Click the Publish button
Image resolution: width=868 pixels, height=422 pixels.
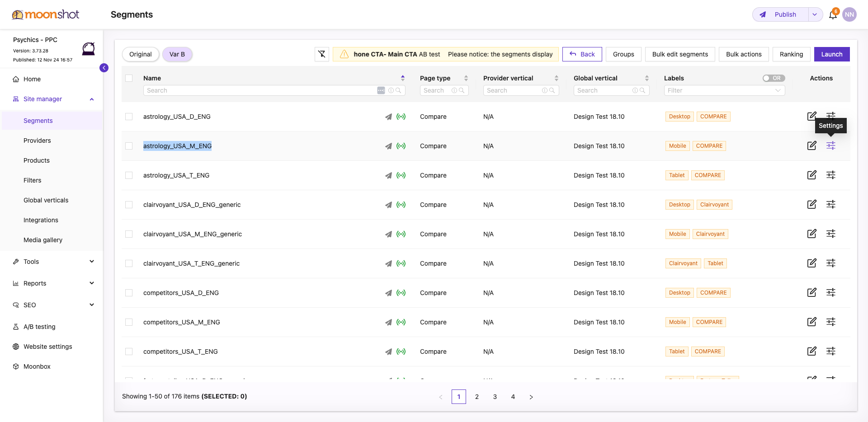tap(781, 14)
